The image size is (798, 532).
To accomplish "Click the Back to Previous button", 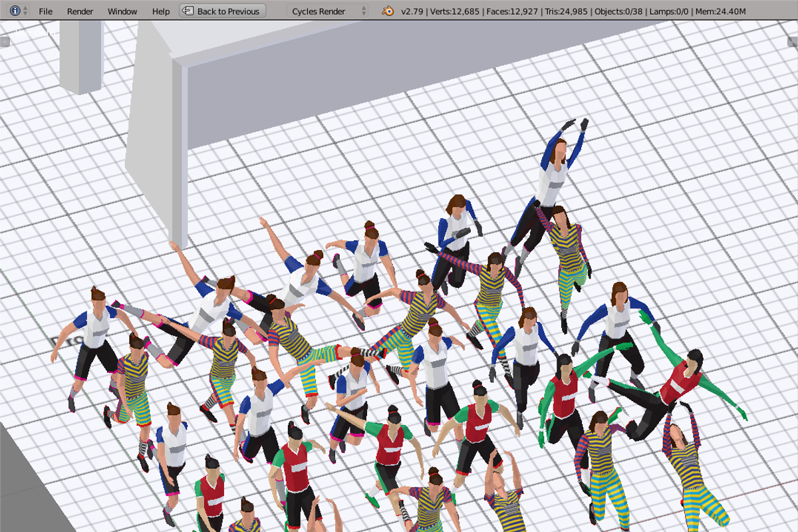I will [x=223, y=11].
